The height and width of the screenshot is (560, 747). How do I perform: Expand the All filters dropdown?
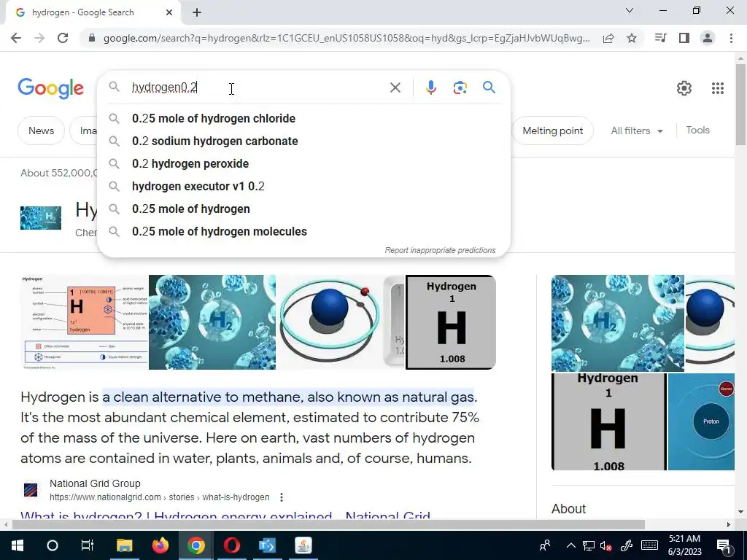pyautogui.click(x=636, y=131)
